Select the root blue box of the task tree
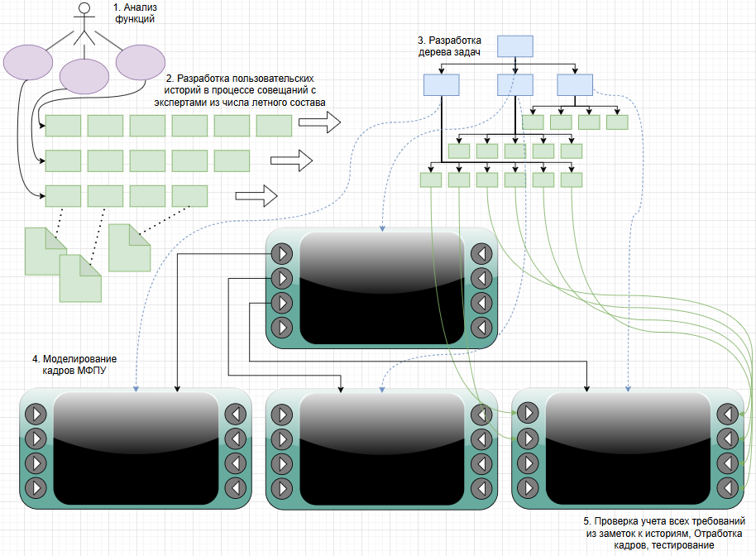 515,46
